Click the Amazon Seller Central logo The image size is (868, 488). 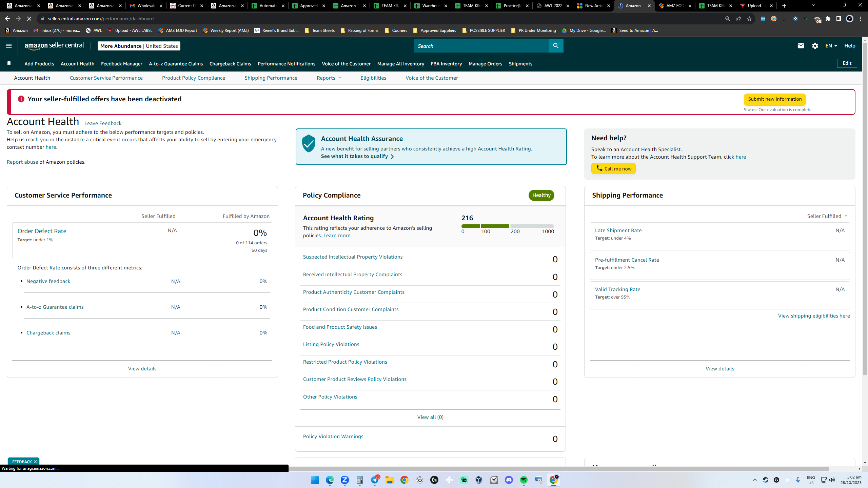[x=54, y=46]
